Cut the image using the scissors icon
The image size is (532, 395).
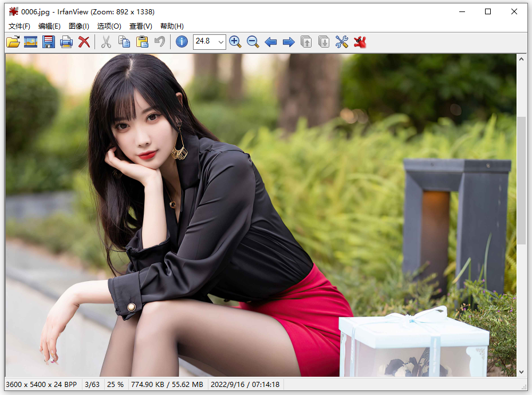coord(106,41)
